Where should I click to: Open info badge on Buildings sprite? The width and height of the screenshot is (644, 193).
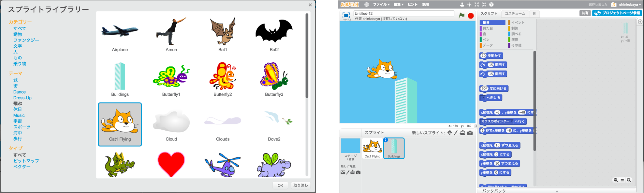(x=386, y=140)
